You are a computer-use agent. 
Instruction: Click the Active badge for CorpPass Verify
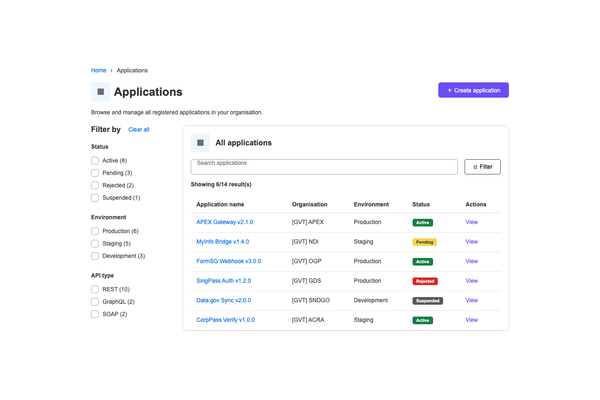(x=422, y=320)
